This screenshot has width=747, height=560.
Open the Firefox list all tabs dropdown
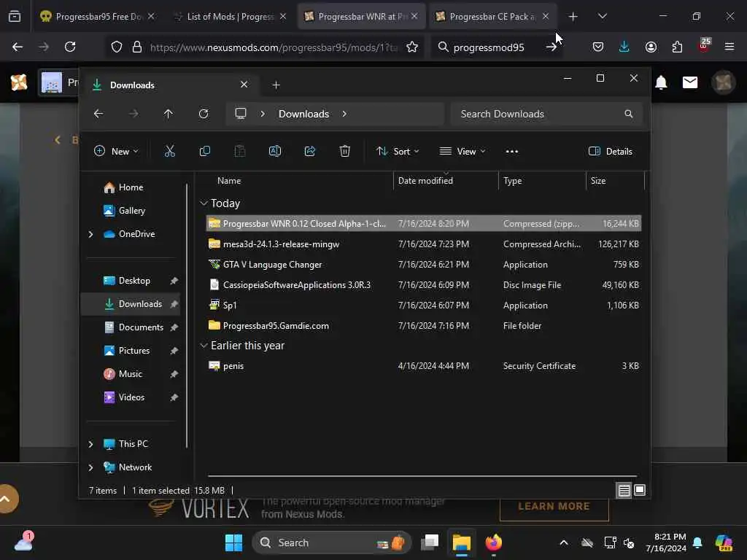[602, 16]
